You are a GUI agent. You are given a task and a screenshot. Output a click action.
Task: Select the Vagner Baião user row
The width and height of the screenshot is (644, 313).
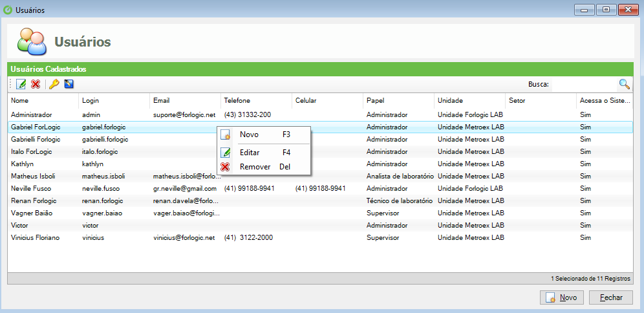[320, 213]
